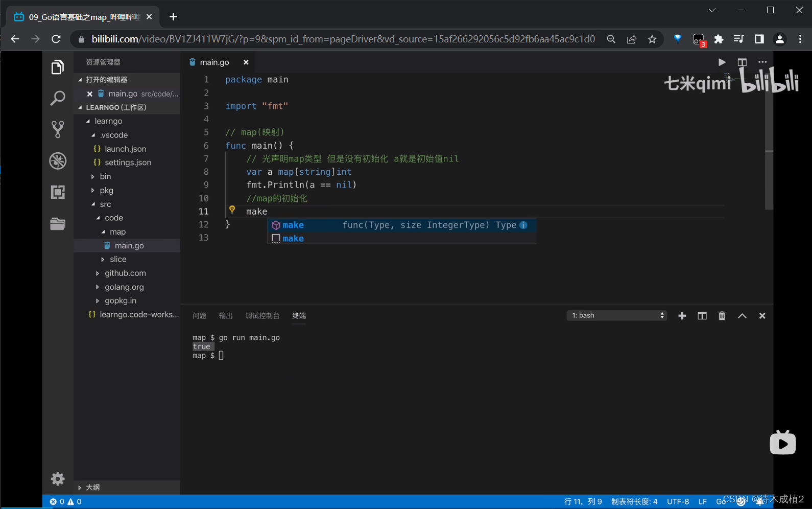The image size is (812, 509).
Task: Open browser zoom magnifier icon
Action: 611,39
